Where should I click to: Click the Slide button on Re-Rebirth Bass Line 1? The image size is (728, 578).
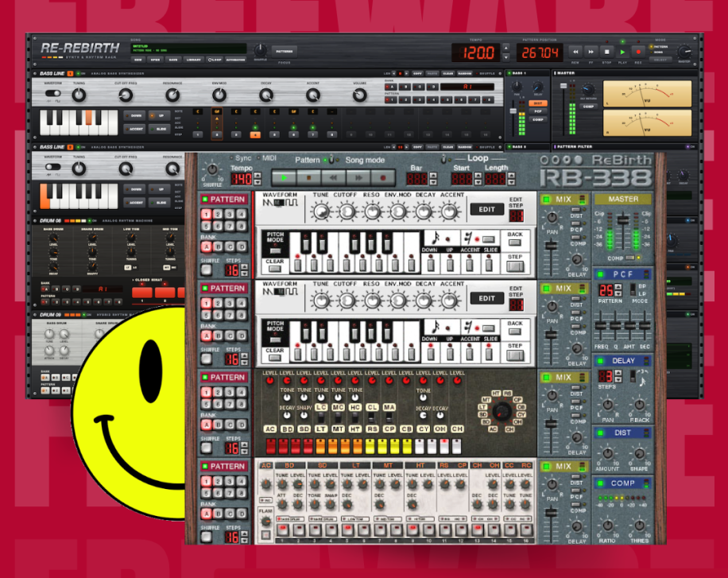pyautogui.click(x=161, y=129)
